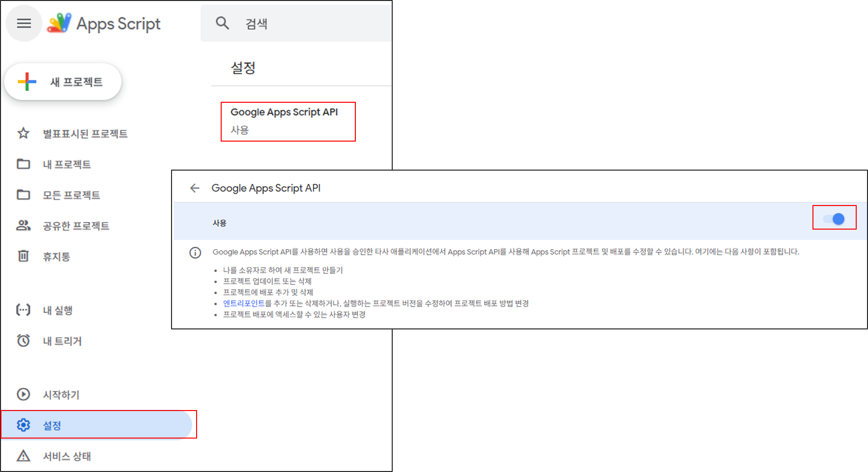Click the colorful plus icon
The image size is (868, 472).
(27, 82)
